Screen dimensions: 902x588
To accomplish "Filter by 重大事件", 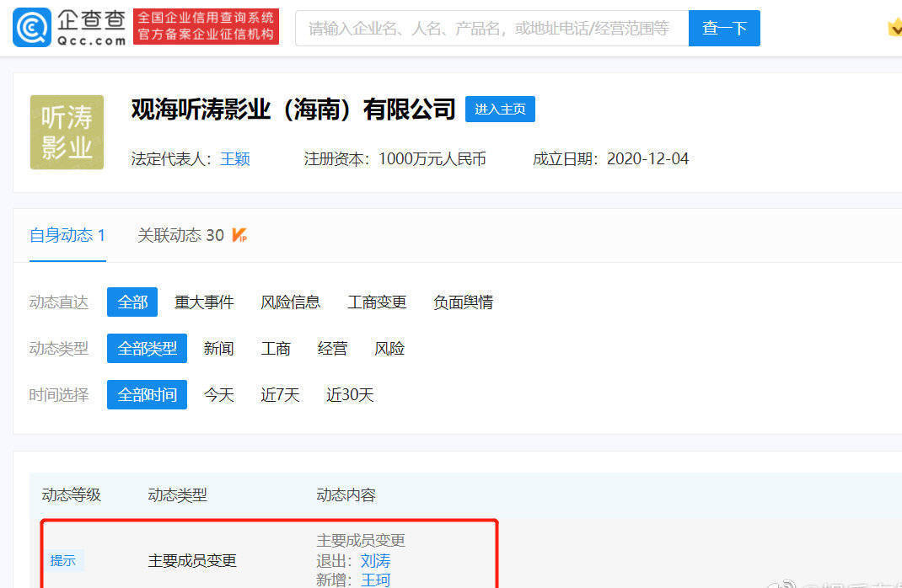I will click(204, 302).
